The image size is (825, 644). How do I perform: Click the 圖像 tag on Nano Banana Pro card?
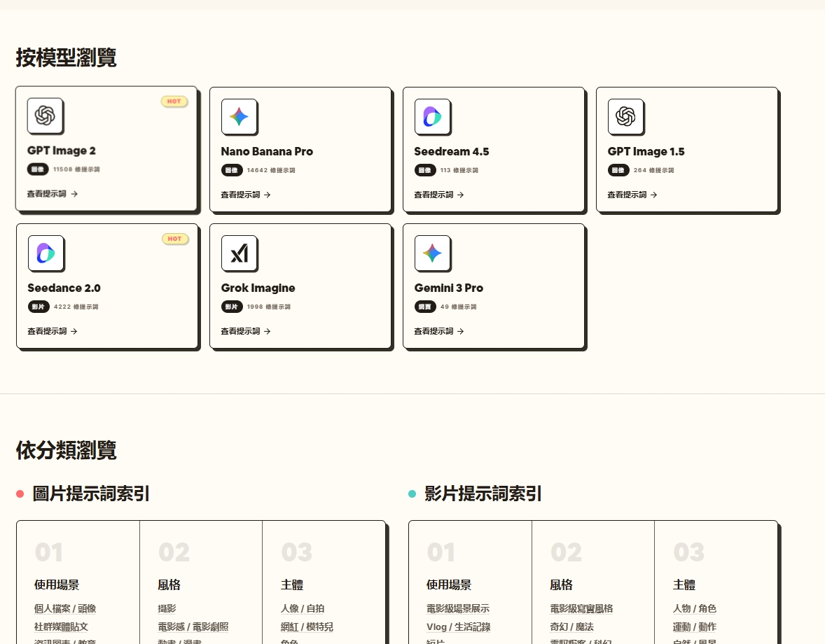tap(232, 170)
